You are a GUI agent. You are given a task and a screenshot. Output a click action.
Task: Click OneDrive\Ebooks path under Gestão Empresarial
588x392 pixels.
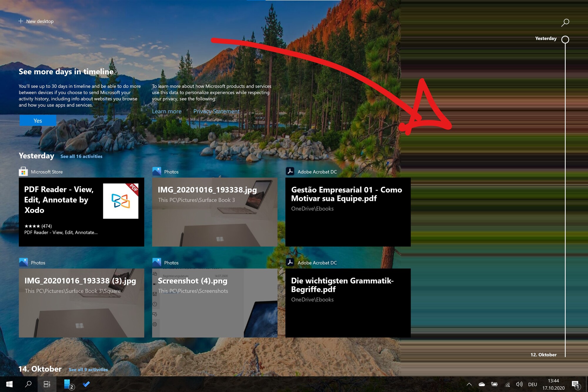[312, 208]
